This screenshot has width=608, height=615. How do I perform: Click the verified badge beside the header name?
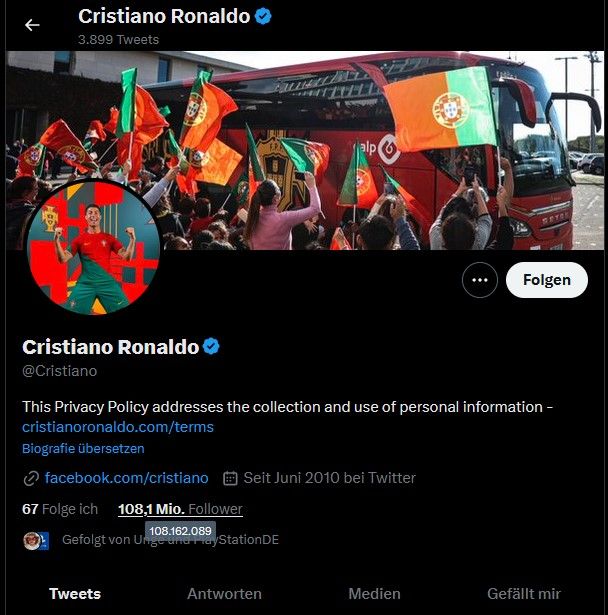click(x=263, y=16)
